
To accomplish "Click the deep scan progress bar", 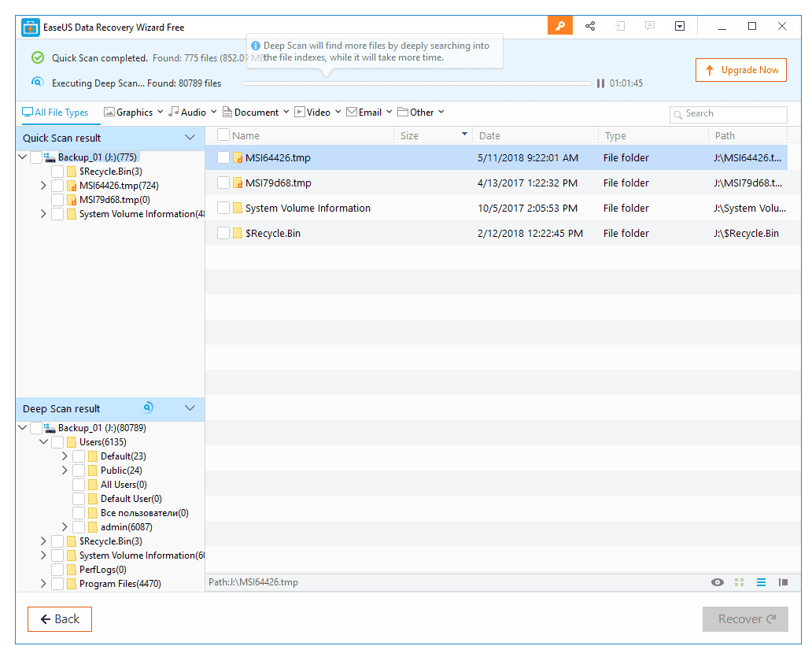I will [416, 83].
